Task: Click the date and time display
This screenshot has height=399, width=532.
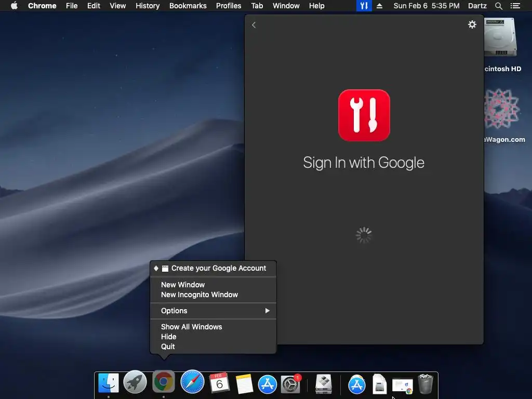Action: [x=427, y=6]
